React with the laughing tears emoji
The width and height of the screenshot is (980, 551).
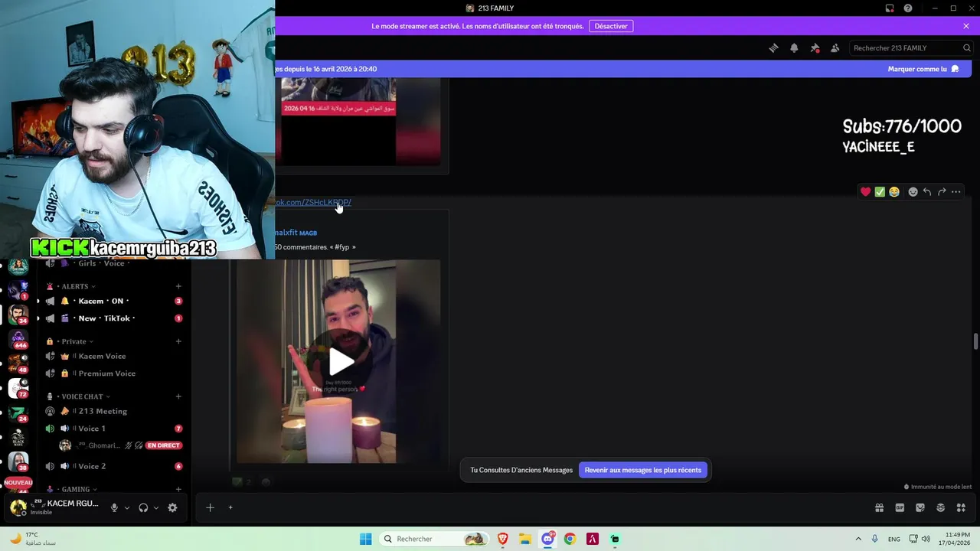[x=894, y=192]
